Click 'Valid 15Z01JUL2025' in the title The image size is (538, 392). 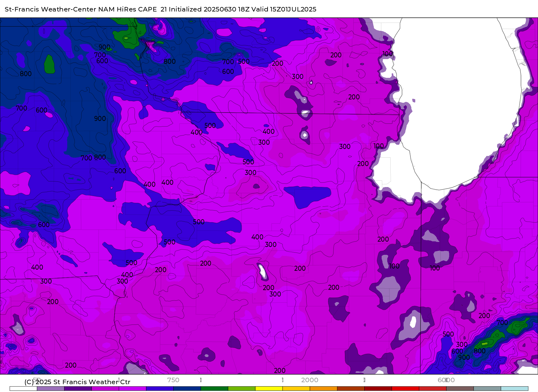pos(284,9)
